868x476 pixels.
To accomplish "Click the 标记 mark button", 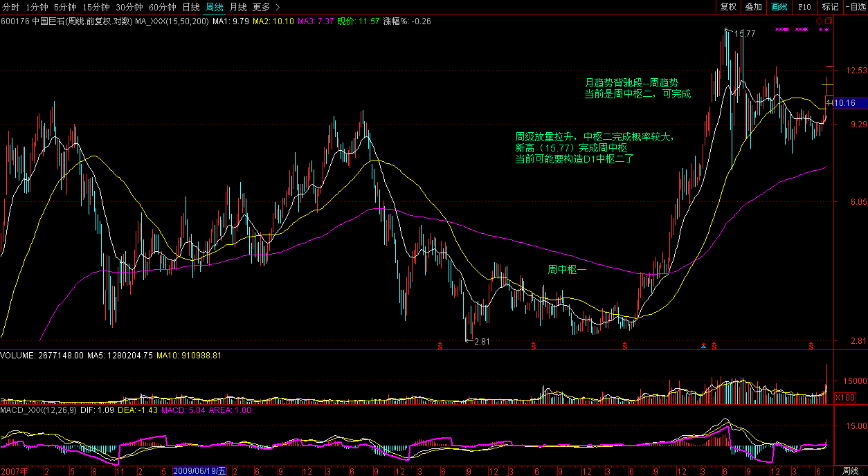I will (830, 7).
